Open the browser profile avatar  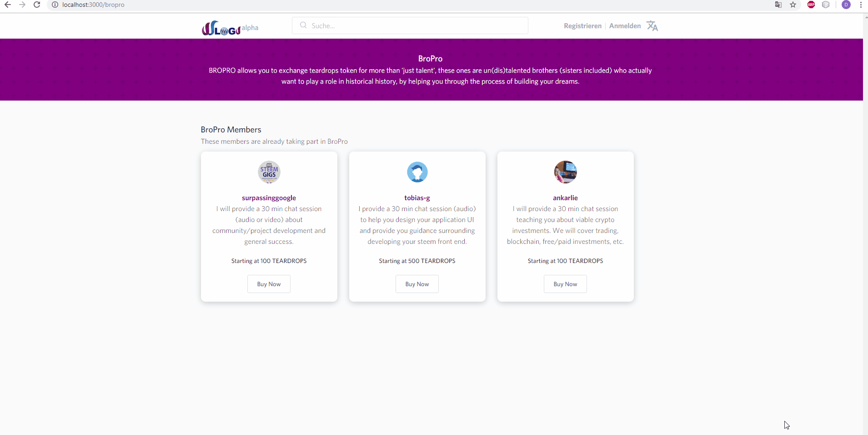tap(846, 5)
